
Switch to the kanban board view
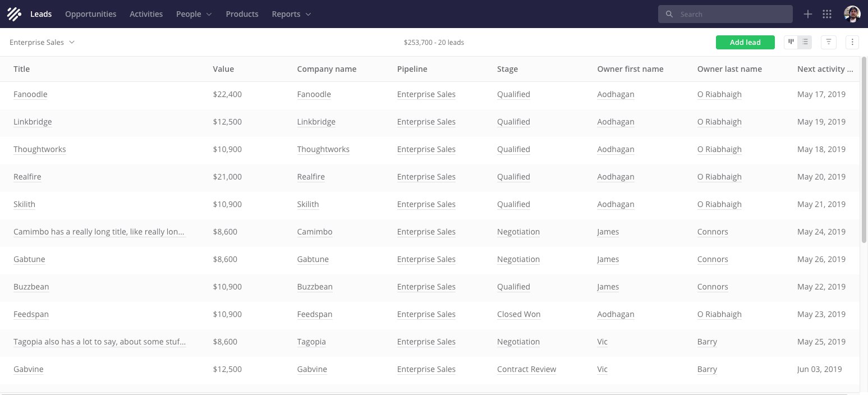pos(791,42)
